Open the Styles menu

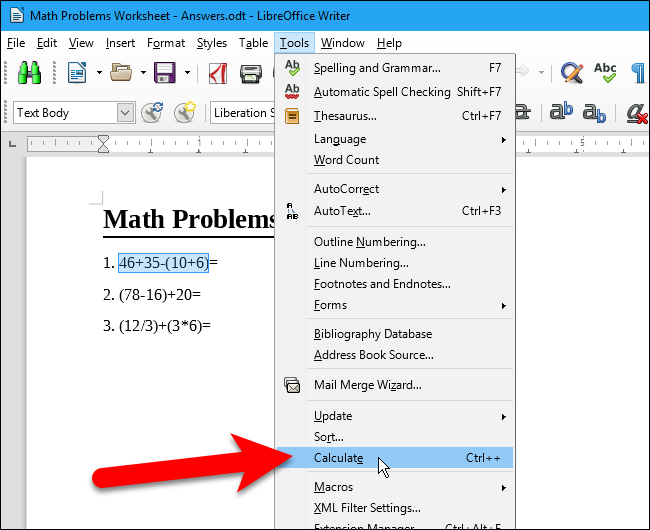(211, 43)
